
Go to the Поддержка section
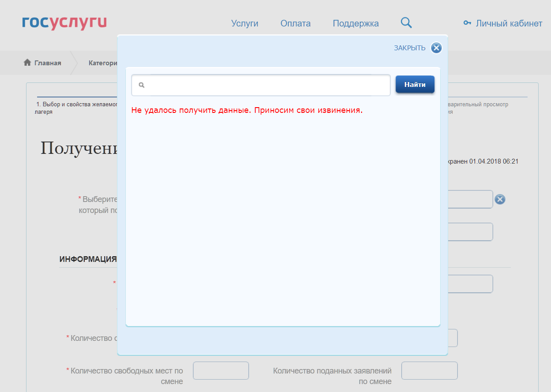coord(355,24)
